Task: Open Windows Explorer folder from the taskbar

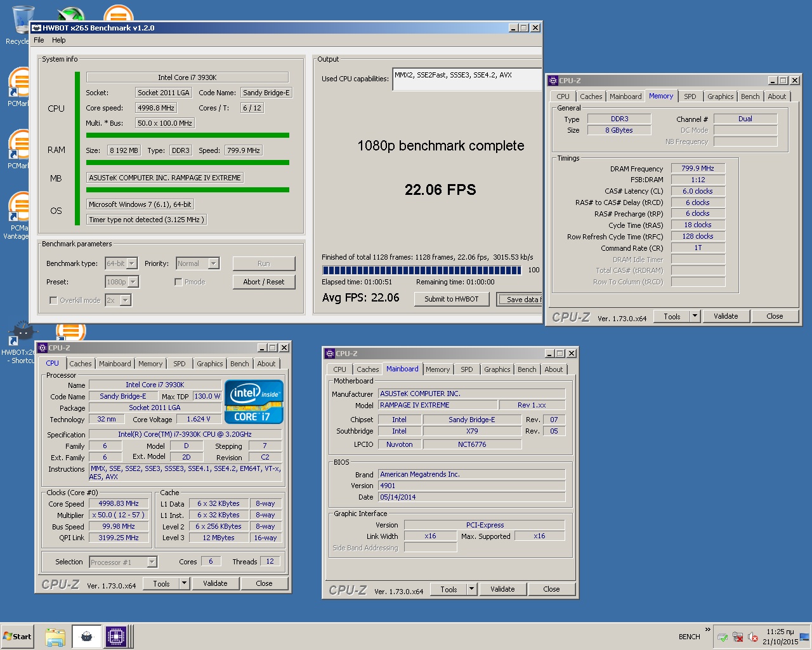Action: tap(55, 637)
